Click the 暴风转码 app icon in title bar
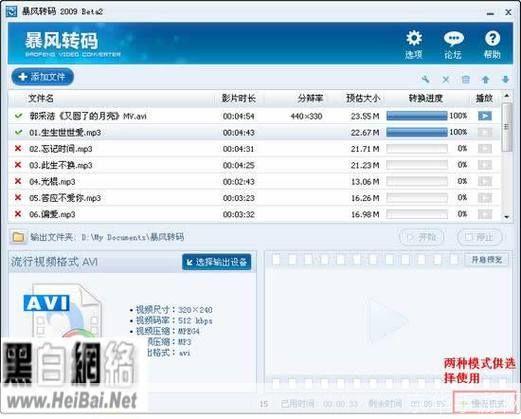521x419 pixels. [11, 12]
